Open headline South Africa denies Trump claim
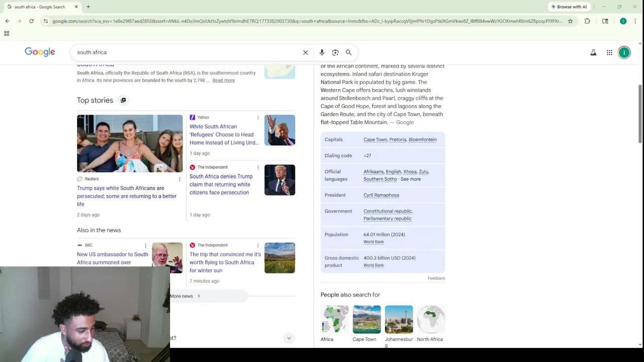 221,185
